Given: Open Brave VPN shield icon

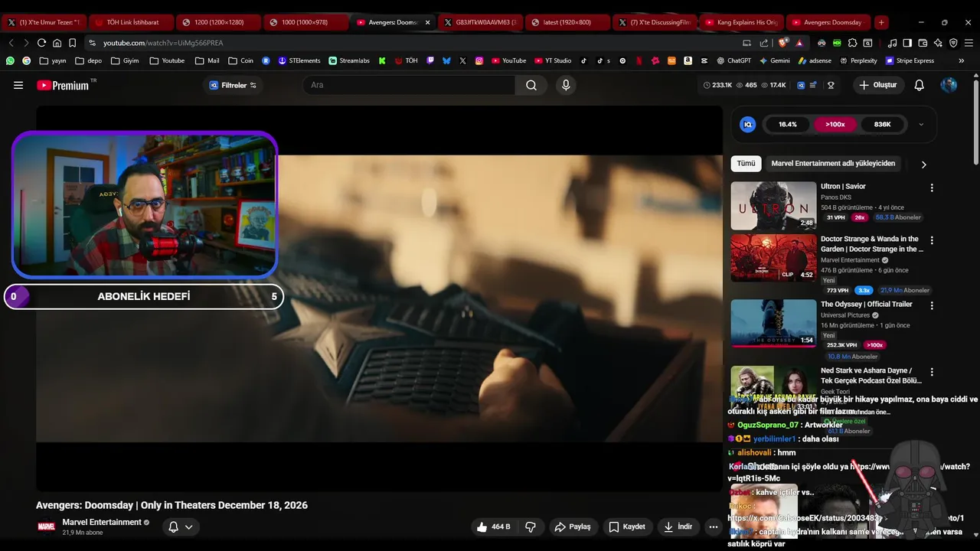Looking at the screenshot, I should pos(953,43).
